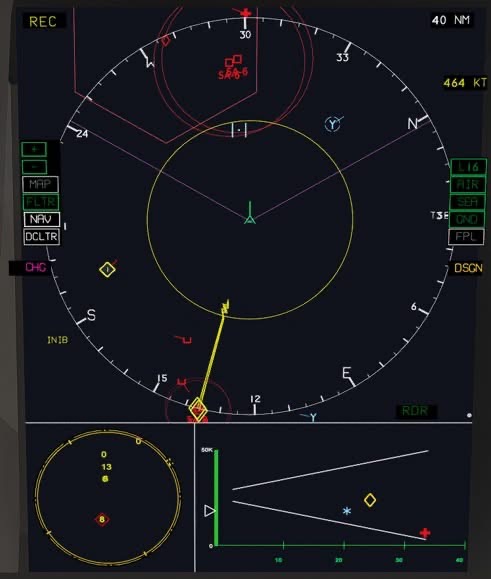Screen dimensions: 491x579
Task: Click the white altitude triangle pointer
Action: pos(210,511)
